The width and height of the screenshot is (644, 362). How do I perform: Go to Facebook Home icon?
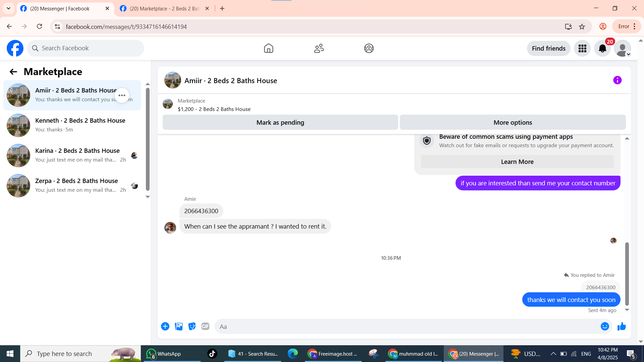pos(268,49)
